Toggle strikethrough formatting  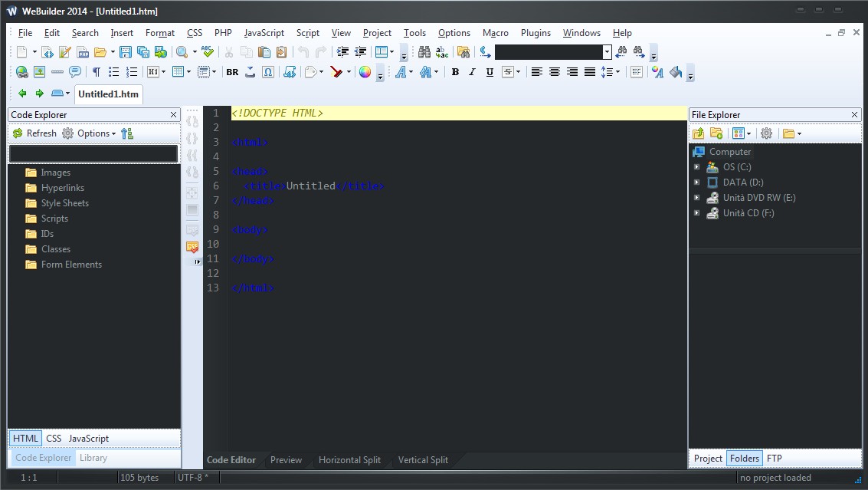tap(507, 72)
